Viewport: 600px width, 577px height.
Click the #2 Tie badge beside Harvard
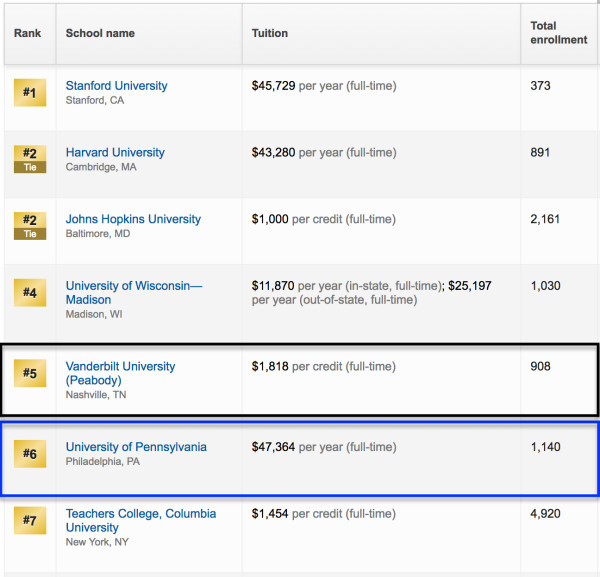coord(29,159)
